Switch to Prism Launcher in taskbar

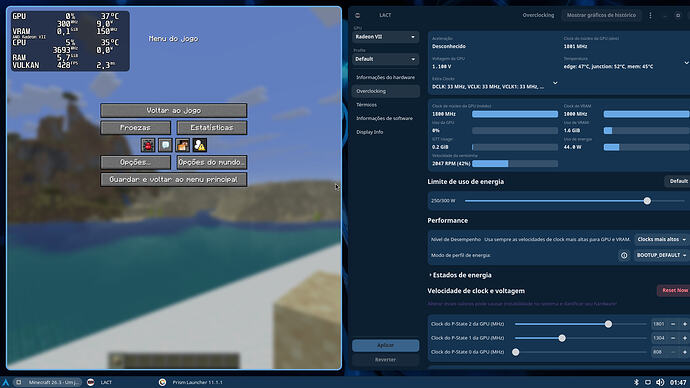click(x=191, y=382)
